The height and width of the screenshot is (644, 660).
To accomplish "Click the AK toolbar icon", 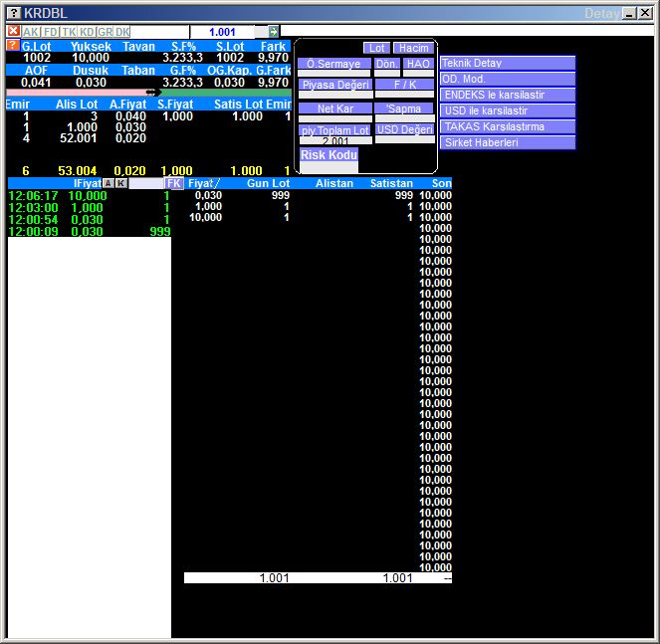I will [x=31, y=32].
